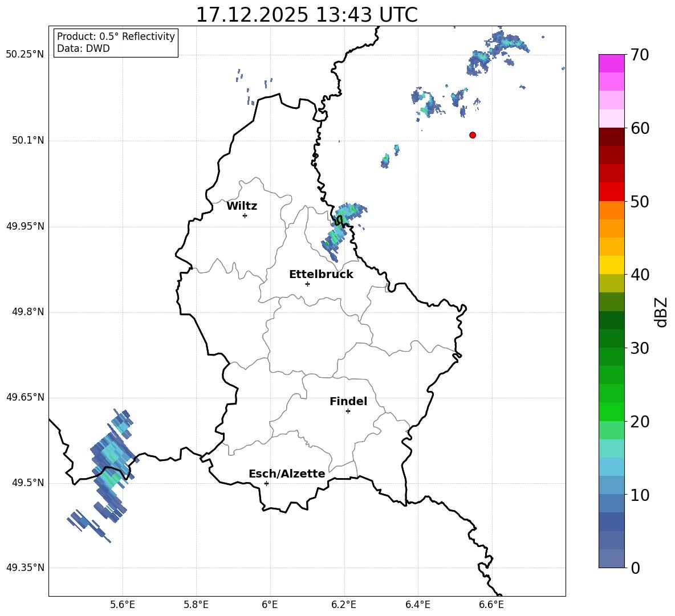
Task: Select the Ettelbruck city label
Action: click(x=321, y=275)
